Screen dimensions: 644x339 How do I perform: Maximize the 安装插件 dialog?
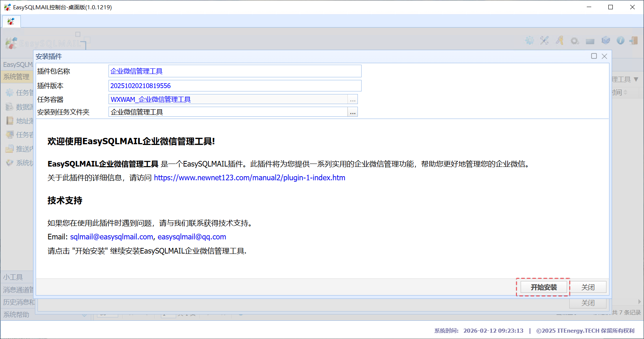coord(594,56)
